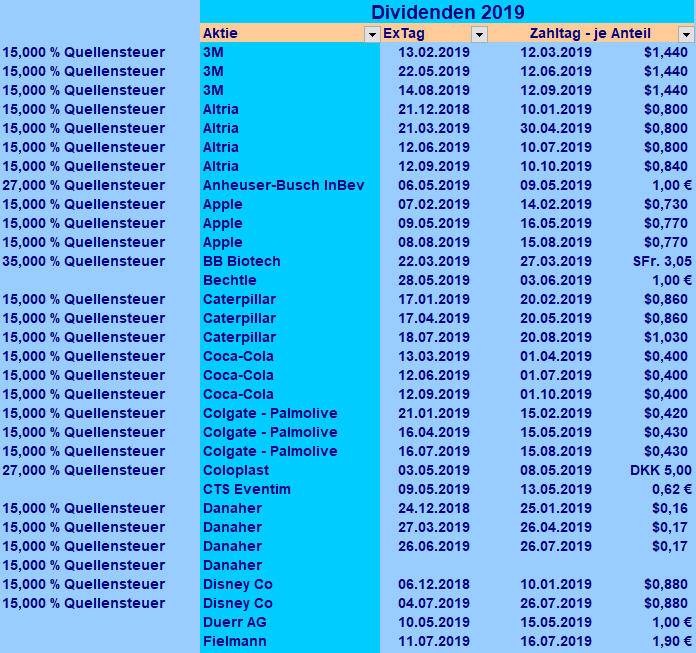Image resolution: width=696 pixels, height=653 pixels.
Task: Click Zahltag 26.07.2019 in Disney Co row
Action: [x=556, y=603]
